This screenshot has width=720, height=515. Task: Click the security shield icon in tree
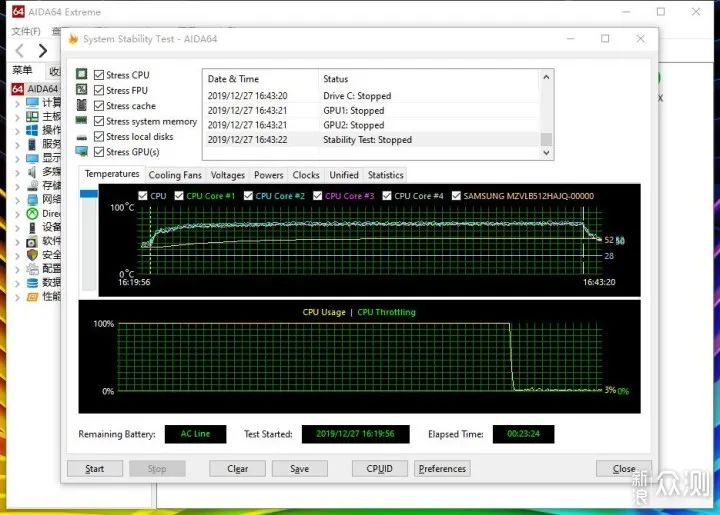coord(32,255)
